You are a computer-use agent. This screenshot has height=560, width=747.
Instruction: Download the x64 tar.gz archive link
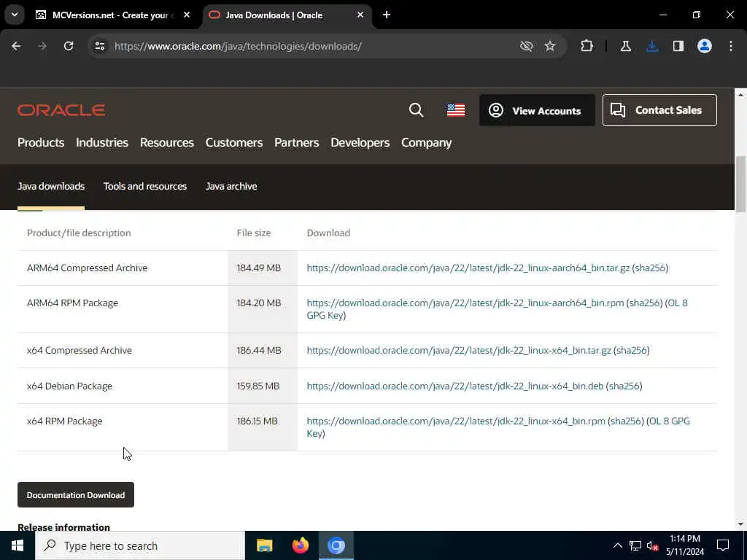point(459,351)
